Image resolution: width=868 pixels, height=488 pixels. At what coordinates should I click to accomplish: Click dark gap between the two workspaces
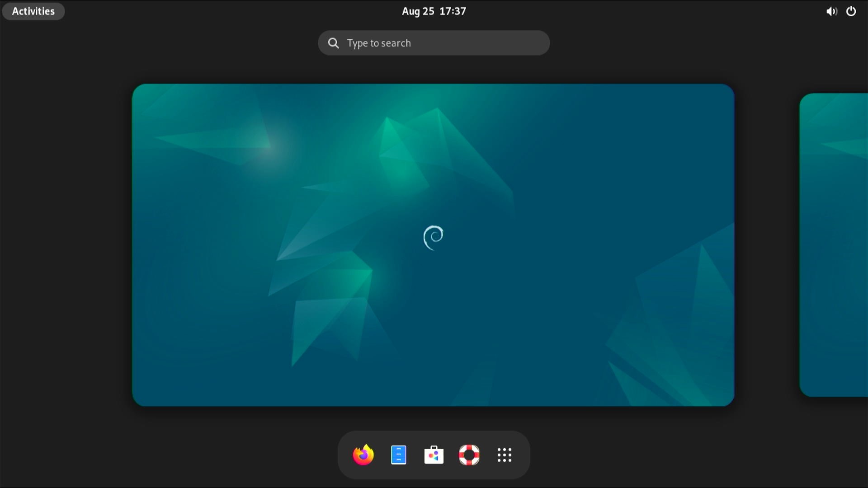(767, 244)
